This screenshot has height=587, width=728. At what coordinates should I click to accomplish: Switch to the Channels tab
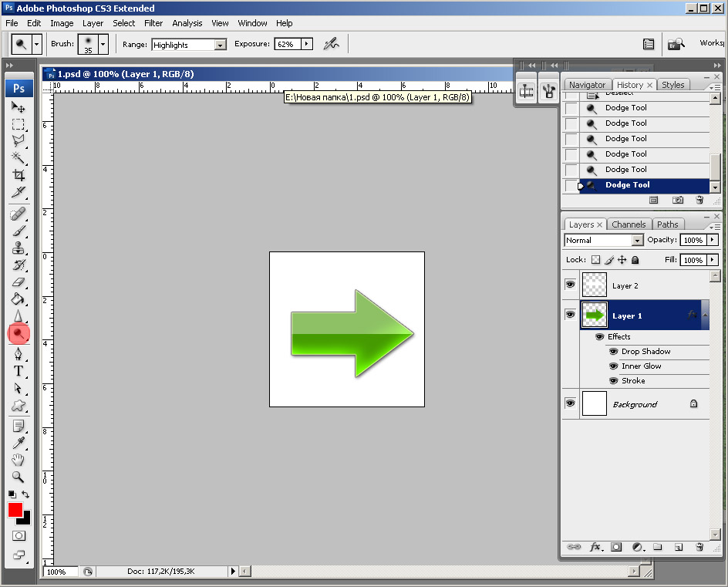tap(629, 224)
